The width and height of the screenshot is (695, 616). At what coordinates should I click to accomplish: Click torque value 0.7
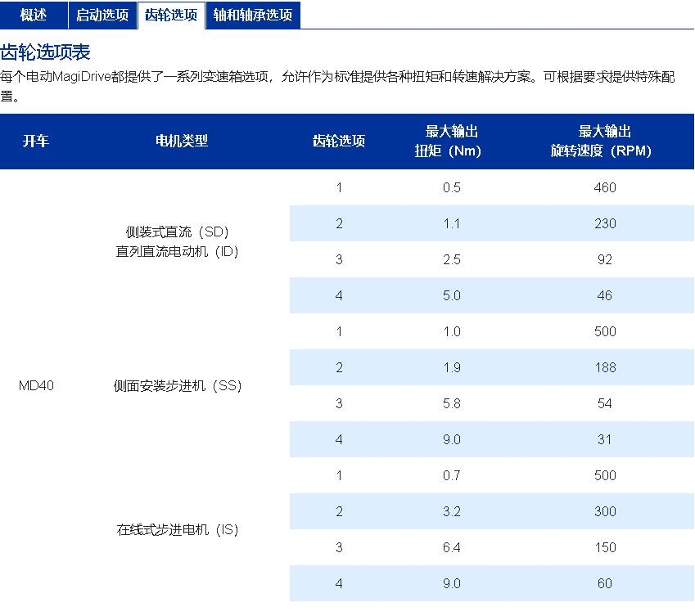[x=452, y=475]
